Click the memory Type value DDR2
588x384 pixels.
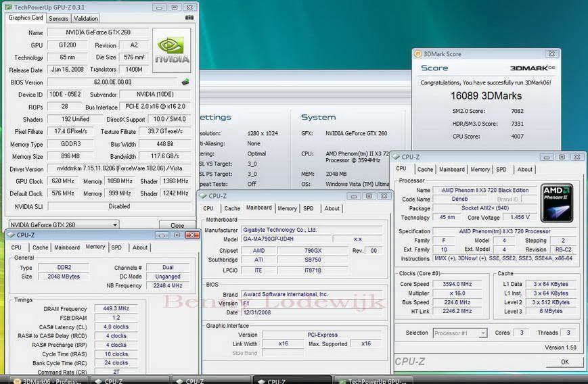point(64,267)
